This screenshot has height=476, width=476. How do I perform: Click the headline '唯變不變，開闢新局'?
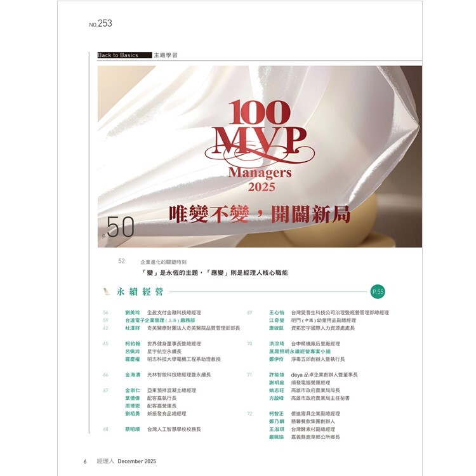[x=260, y=215]
